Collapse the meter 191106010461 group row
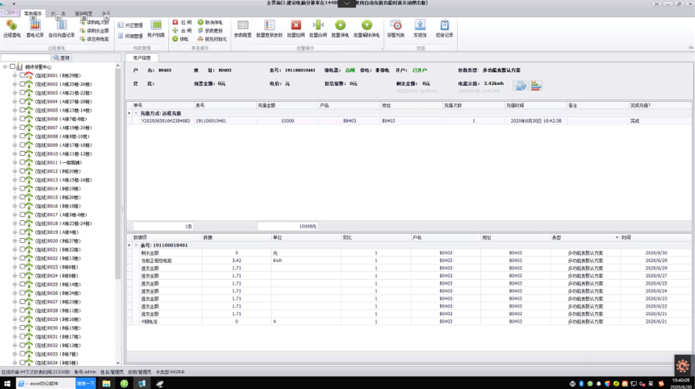The height and width of the screenshot is (389, 695). point(136,245)
